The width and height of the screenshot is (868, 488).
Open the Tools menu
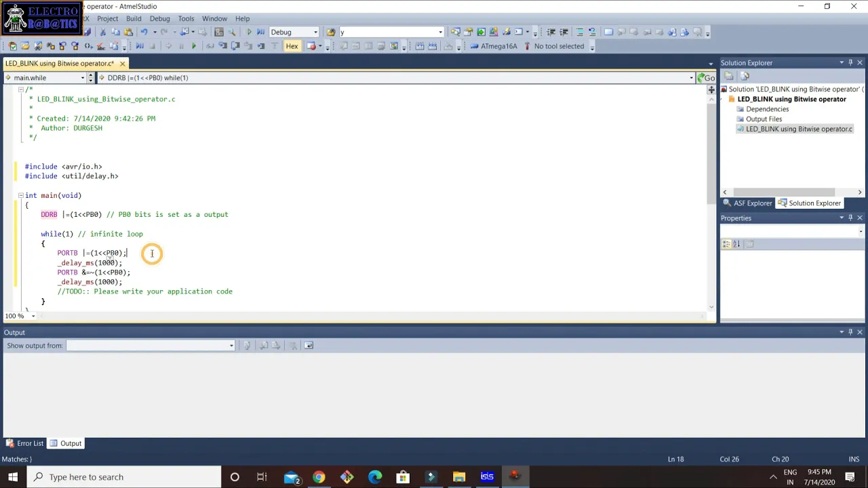[x=186, y=18]
